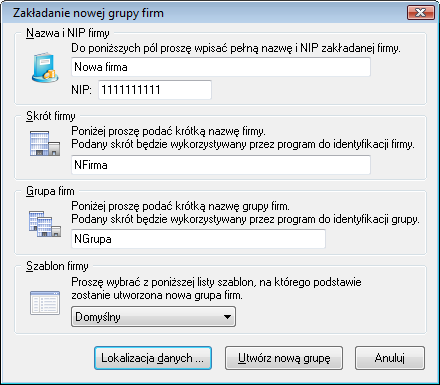440x385 pixels.
Task: Click the office building icon beside Skrót firmy
Action: pyautogui.click(x=45, y=144)
